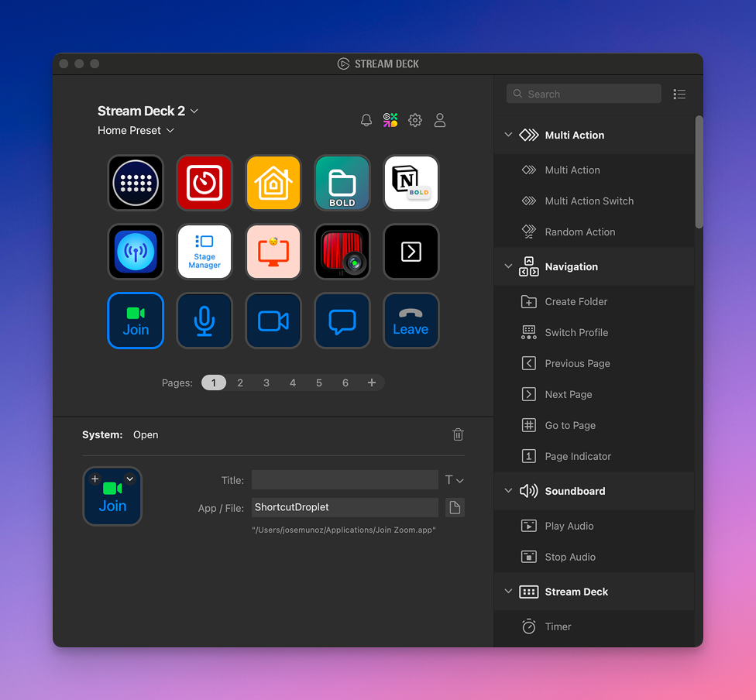The image size is (756, 700).
Task: Switch to page 3
Action: (x=266, y=382)
